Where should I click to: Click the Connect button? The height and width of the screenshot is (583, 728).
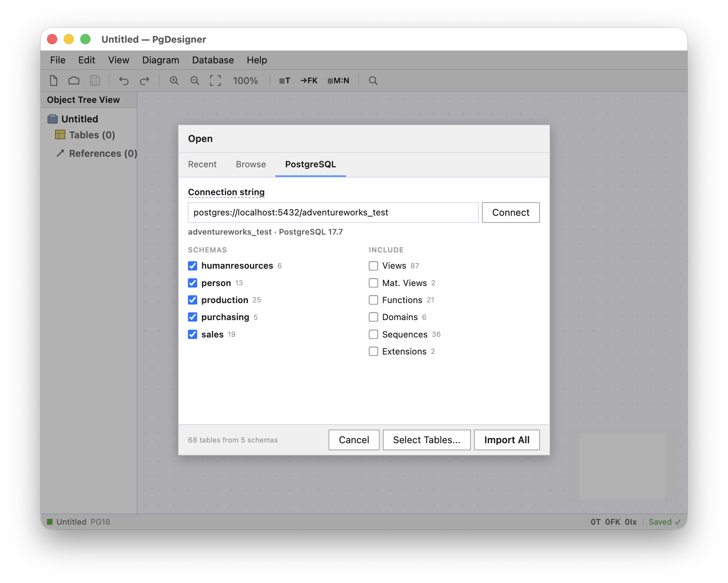point(511,213)
